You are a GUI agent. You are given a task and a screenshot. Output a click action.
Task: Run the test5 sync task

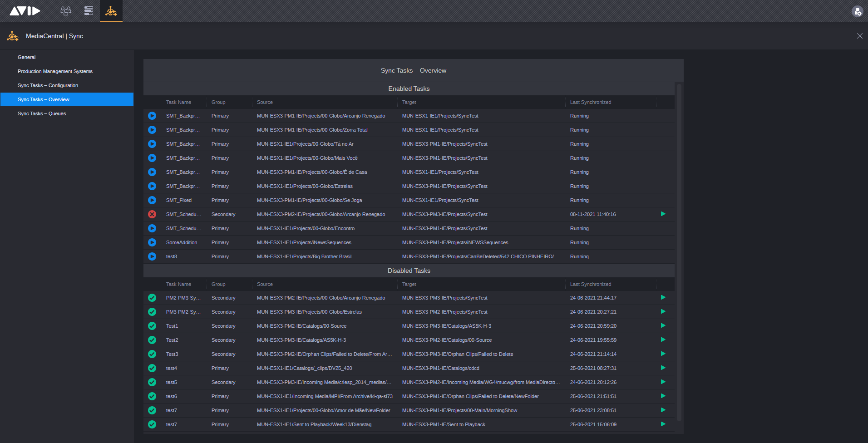pyautogui.click(x=663, y=382)
